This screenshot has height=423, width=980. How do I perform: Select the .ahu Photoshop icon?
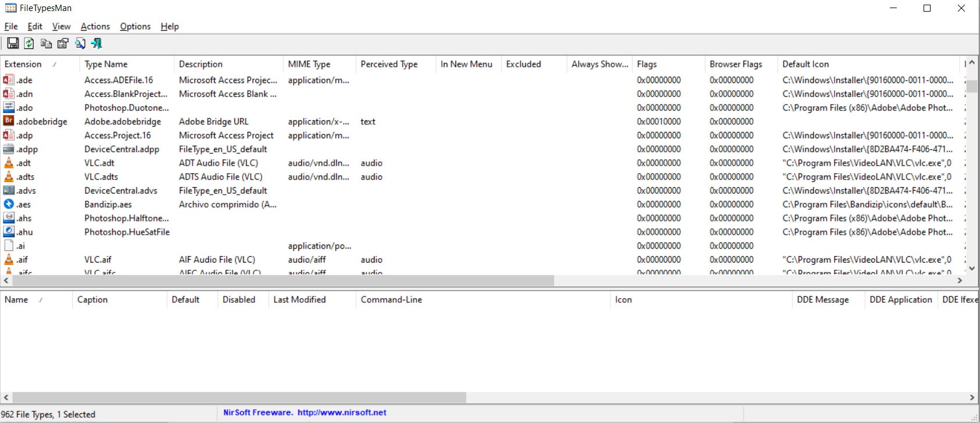point(9,231)
